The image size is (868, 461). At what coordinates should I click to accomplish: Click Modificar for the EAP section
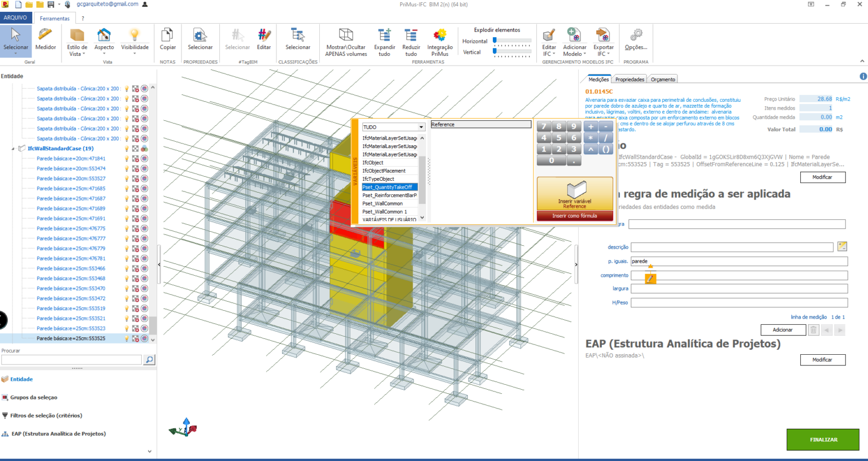(823, 360)
